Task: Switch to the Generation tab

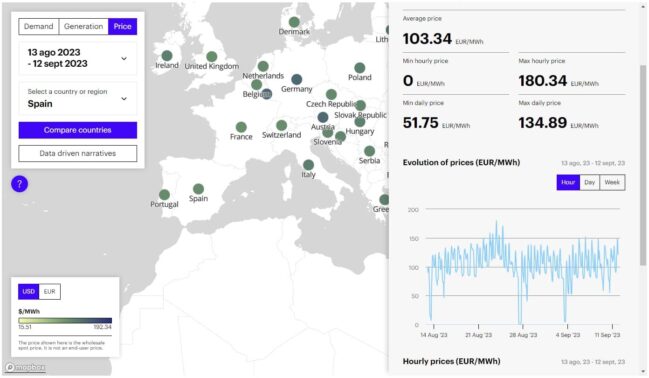Action: click(84, 26)
